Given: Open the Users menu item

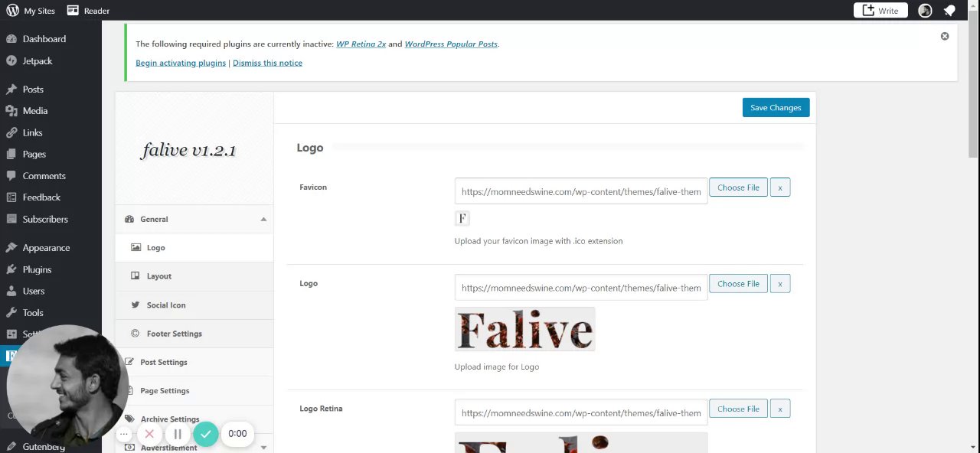Looking at the screenshot, I should [x=51, y=291].
